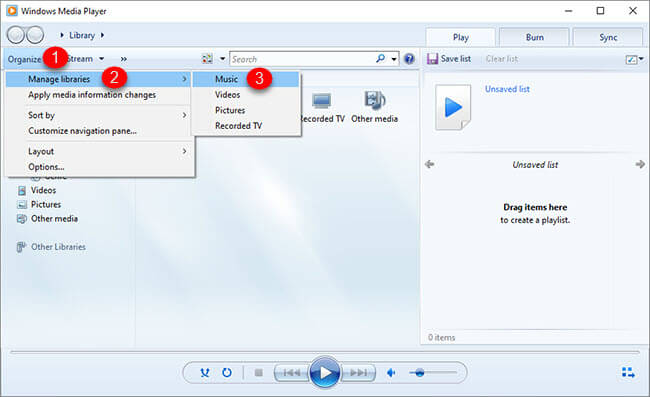Image resolution: width=650 pixels, height=397 pixels.
Task: Go to previous list with left arrow
Action: point(429,165)
